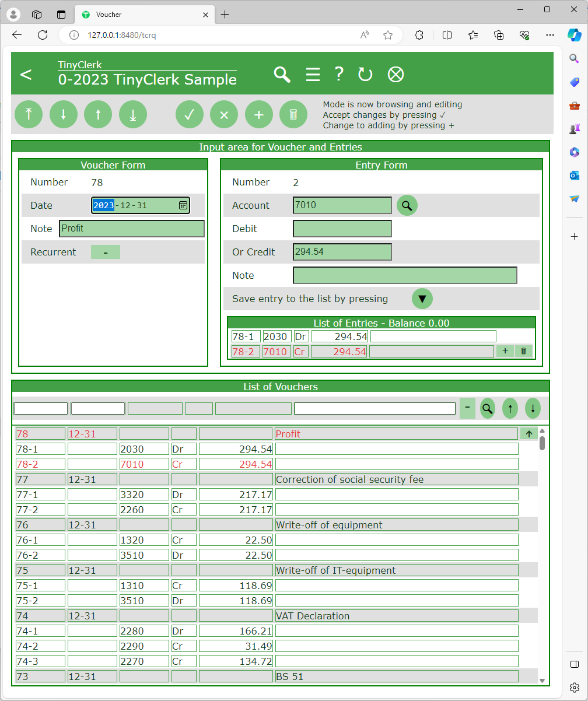Click the vouchers list scrollbar thumb

(542, 443)
